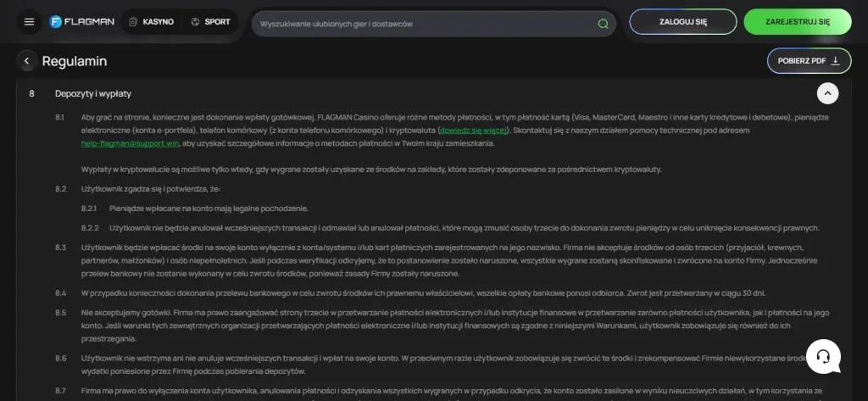Click the help-flagman@support.win email link
The width and height of the screenshot is (868, 401).
point(130,143)
